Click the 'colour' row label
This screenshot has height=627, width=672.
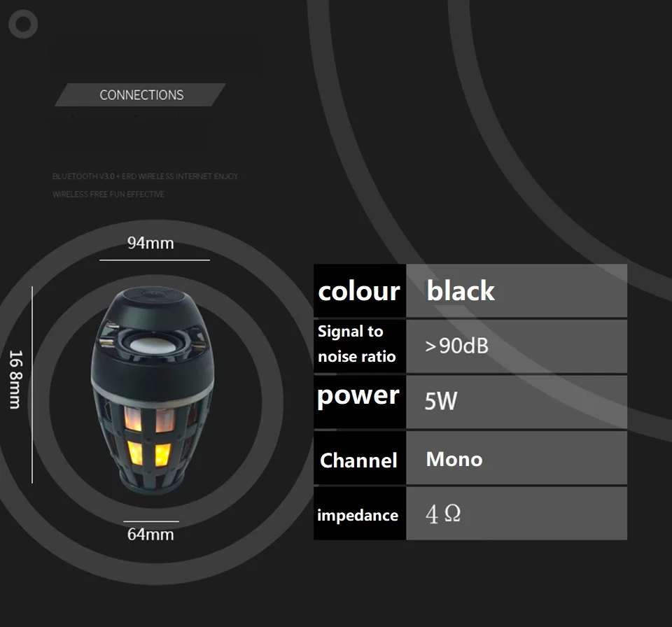tap(359, 291)
